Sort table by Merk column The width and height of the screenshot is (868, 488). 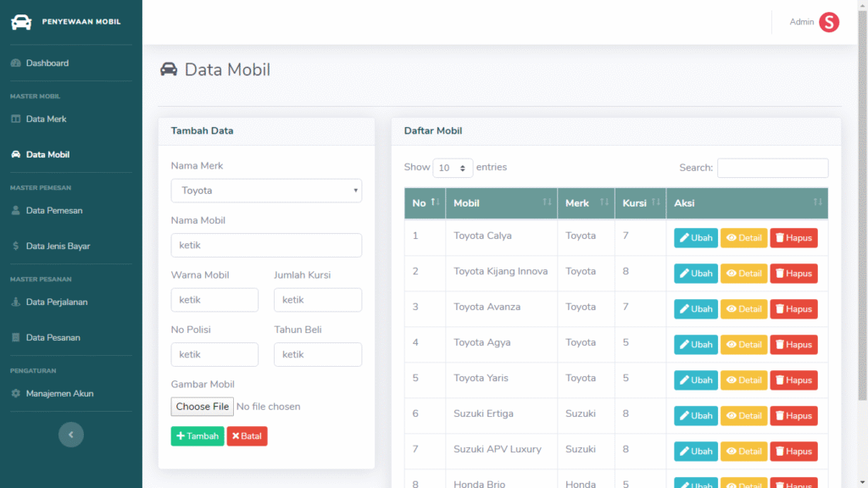(587, 203)
